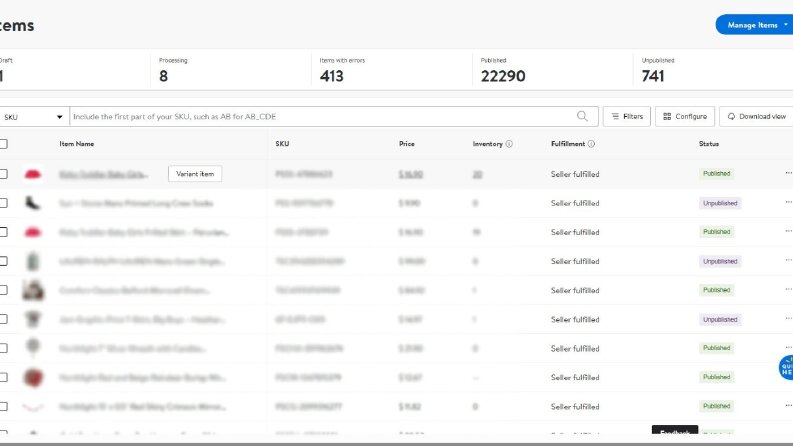Click the SKU search input field

[x=323, y=117]
